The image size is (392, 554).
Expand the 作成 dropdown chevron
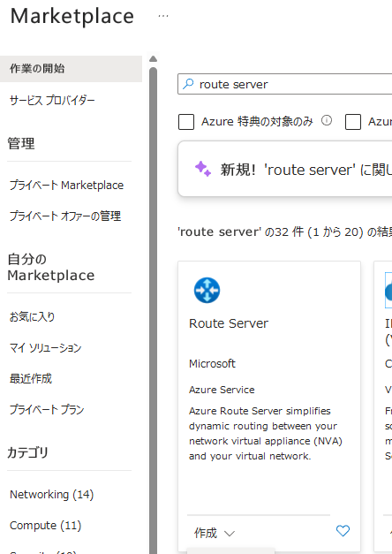pyautogui.click(x=230, y=533)
